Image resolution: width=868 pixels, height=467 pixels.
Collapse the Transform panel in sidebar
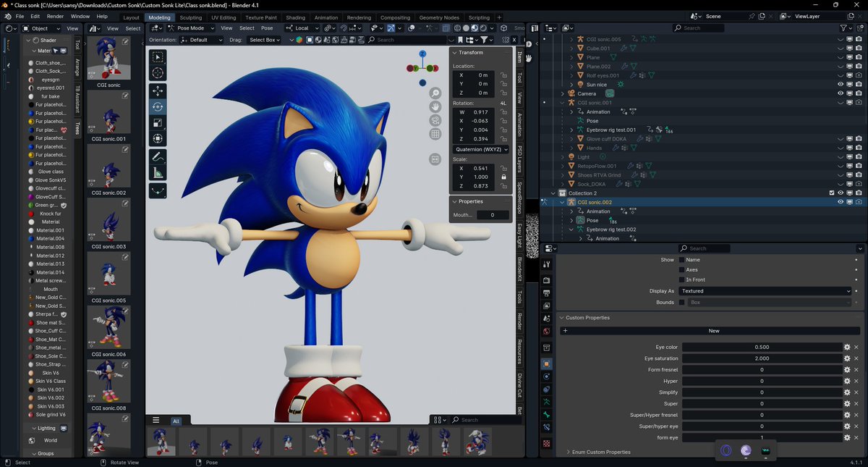tap(454, 52)
